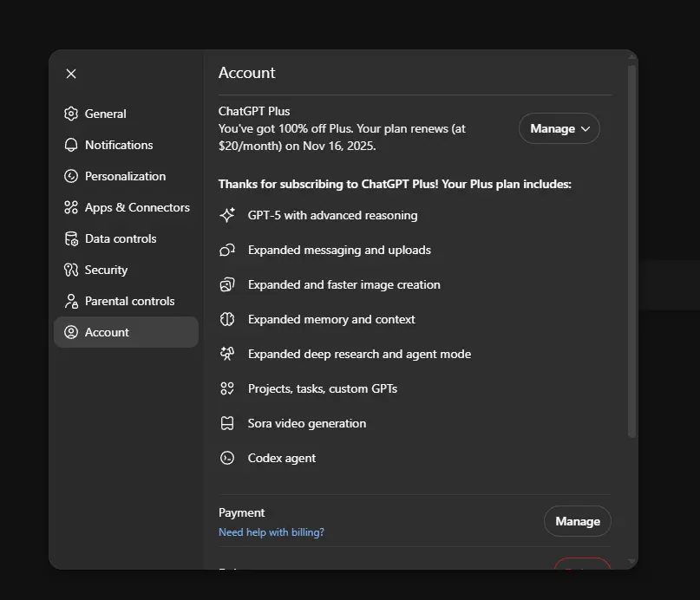Image resolution: width=700 pixels, height=600 pixels.
Task: Click the brain icon for memory
Action: [x=227, y=319]
